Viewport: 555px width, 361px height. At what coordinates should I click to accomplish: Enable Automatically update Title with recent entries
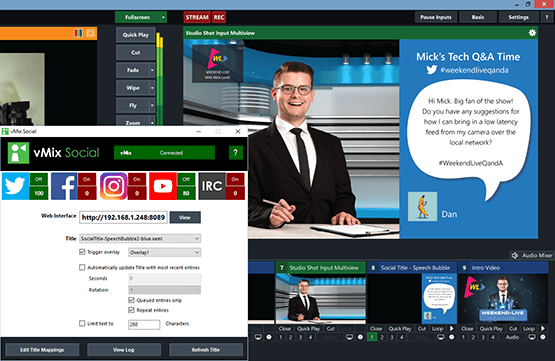(x=82, y=267)
